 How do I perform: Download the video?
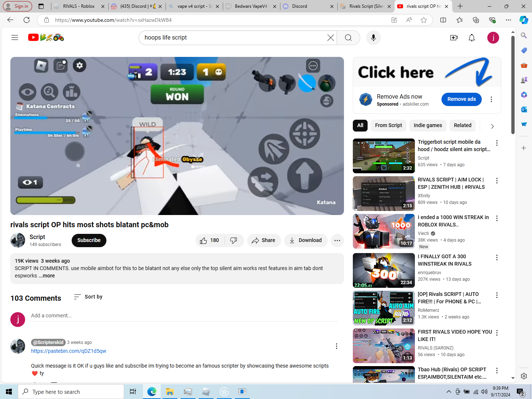[x=306, y=241]
